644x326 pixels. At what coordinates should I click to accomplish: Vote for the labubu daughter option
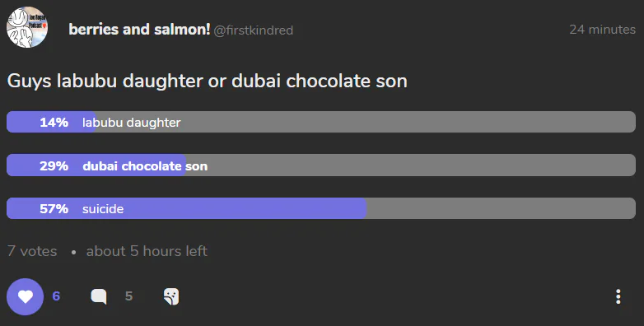point(321,122)
